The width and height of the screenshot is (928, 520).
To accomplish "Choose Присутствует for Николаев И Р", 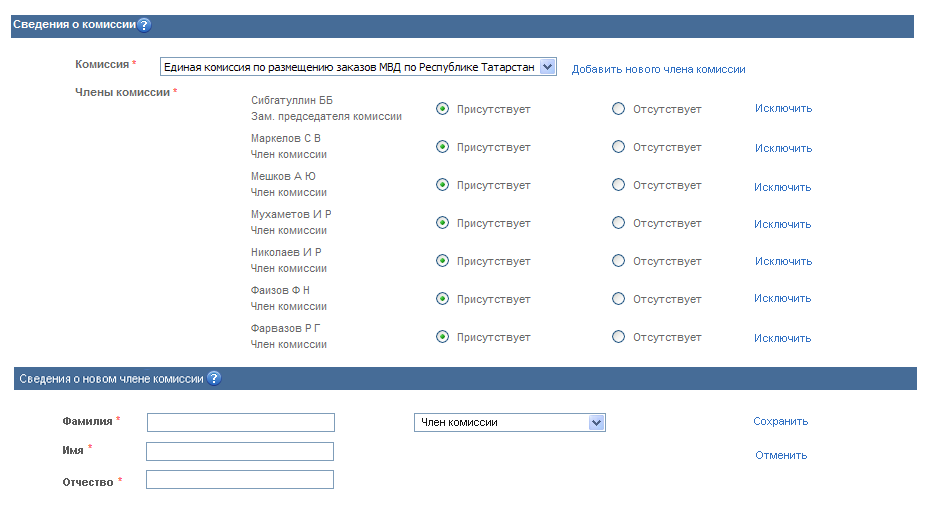I will pyautogui.click(x=442, y=260).
